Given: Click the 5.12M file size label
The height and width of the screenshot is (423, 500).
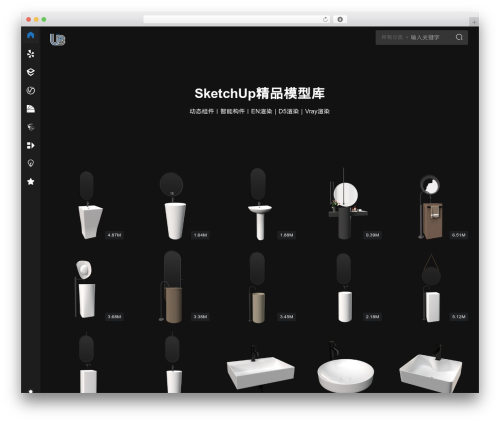Looking at the screenshot, I should (459, 317).
